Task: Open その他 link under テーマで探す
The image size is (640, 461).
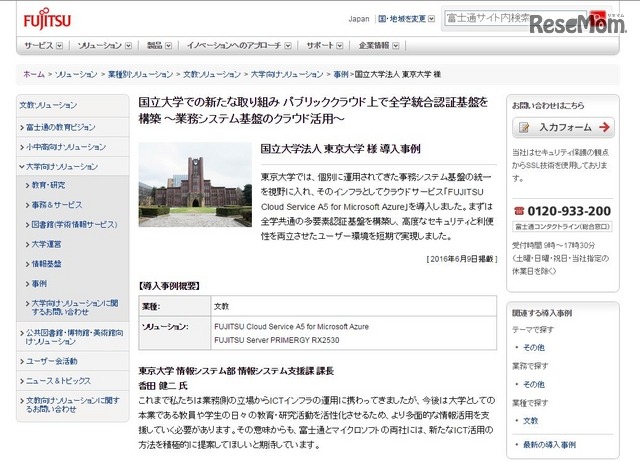Action: (x=534, y=347)
